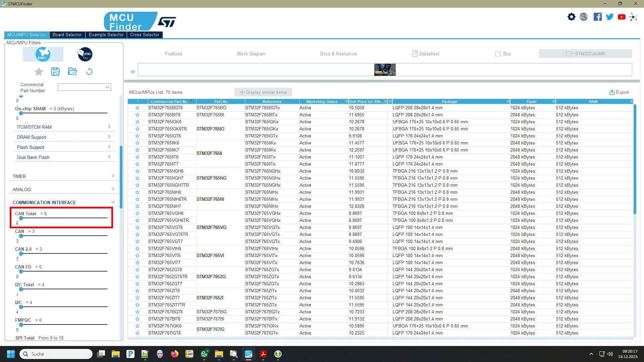The image size is (644, 362).
Task: Click the anniversary badge icon
Action: pyautogui.click(x=584, y=17)
